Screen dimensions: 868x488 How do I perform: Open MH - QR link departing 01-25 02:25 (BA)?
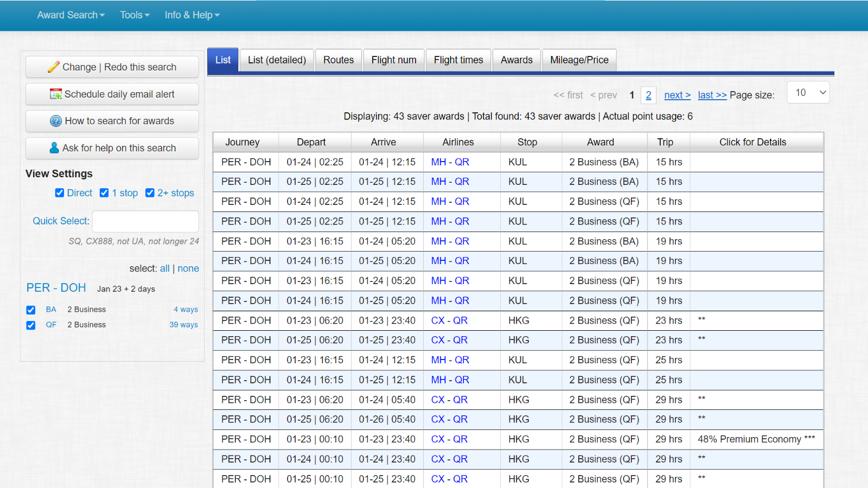[x=450, y=182]
